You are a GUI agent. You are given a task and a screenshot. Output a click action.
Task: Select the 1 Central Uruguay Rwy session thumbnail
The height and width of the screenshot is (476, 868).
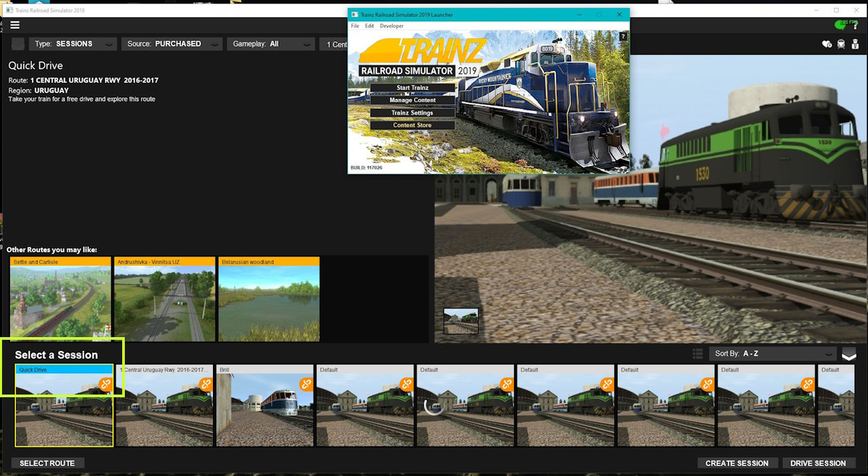pos(164,405)
